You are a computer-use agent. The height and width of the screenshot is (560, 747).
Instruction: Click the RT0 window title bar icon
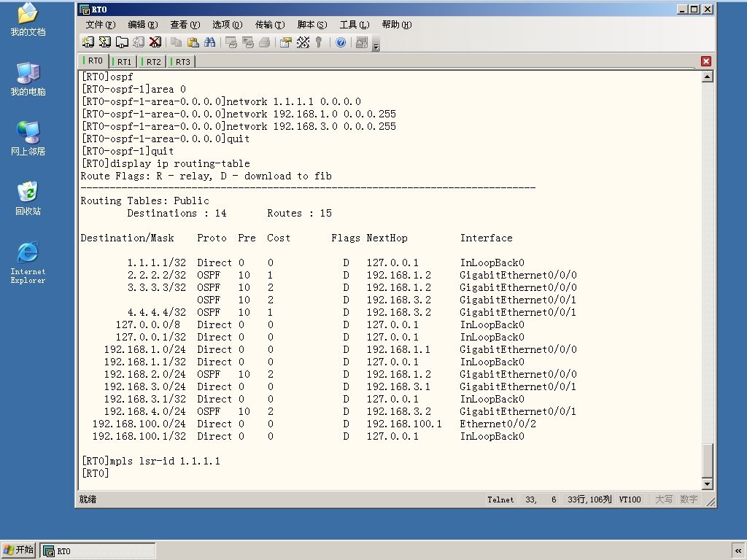click(x=85, y=9)
